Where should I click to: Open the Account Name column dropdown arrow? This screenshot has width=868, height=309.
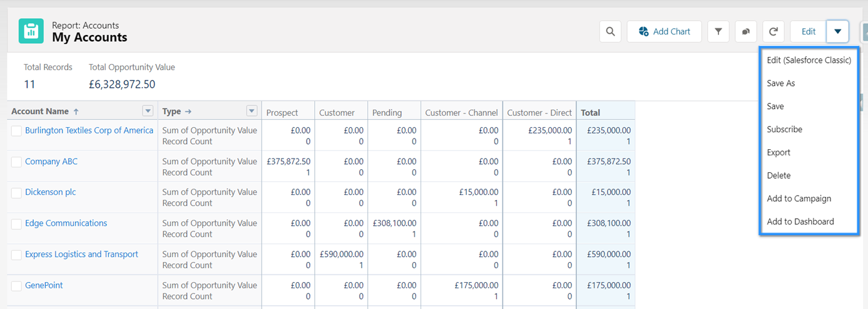[x=148, y=111]
